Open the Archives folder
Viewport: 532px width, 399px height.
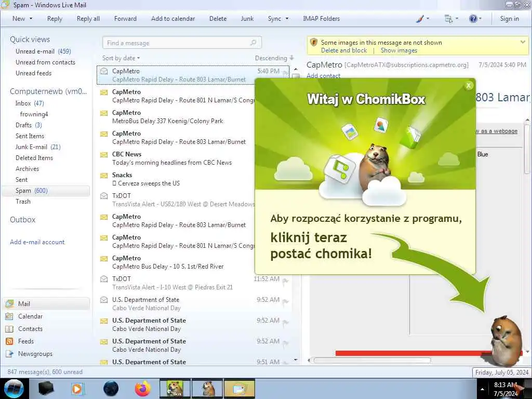pyautogui.click(x=27, y=169)
